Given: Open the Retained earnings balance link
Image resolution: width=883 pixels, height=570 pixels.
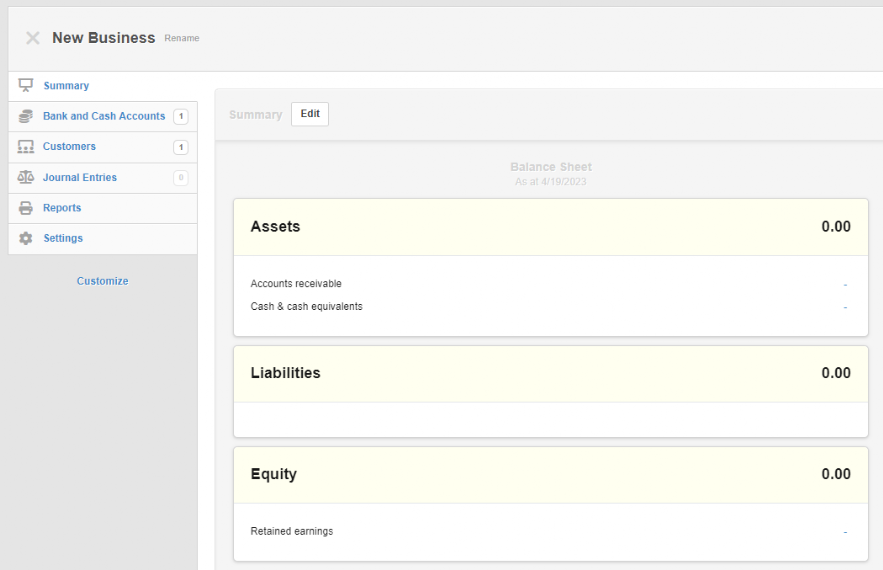Looking at the screenshot, I should pyautogui.click(x=845, y=532).
